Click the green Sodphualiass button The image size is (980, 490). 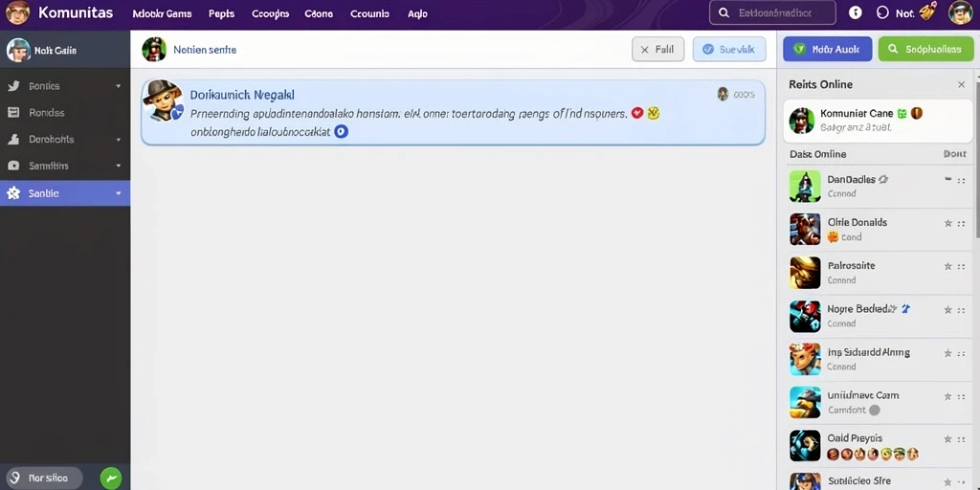(925, 49)
